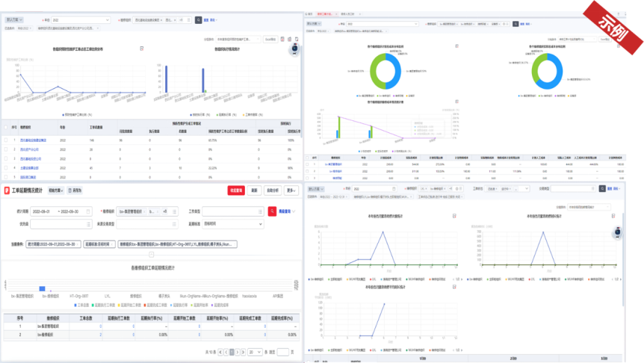Click the dark search icon in top-left filter bar

pyautogui.click(x=199, y=19)
